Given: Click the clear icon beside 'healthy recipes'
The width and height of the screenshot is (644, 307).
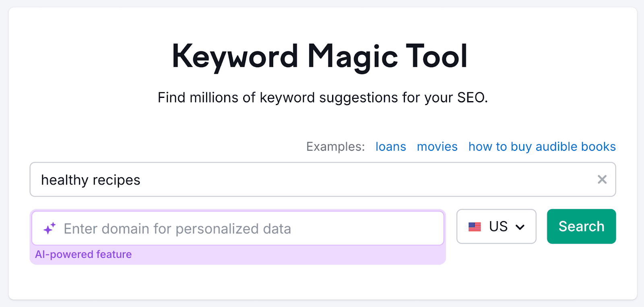Looking at the screenshot, I should point(602,180).
